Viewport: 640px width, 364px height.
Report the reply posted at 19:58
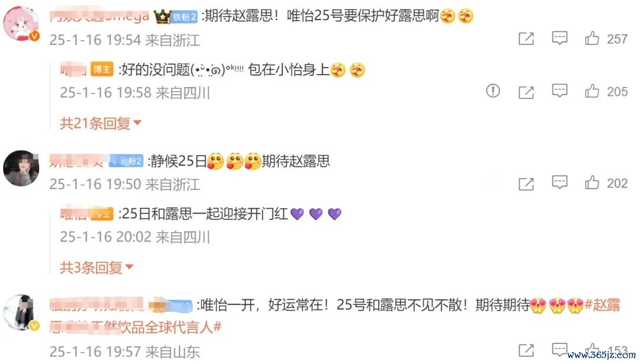(x=493, y=91)
